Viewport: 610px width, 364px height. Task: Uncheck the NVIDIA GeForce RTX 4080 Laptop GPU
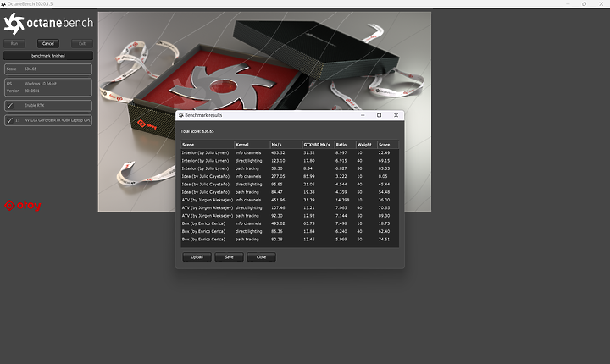10,120
